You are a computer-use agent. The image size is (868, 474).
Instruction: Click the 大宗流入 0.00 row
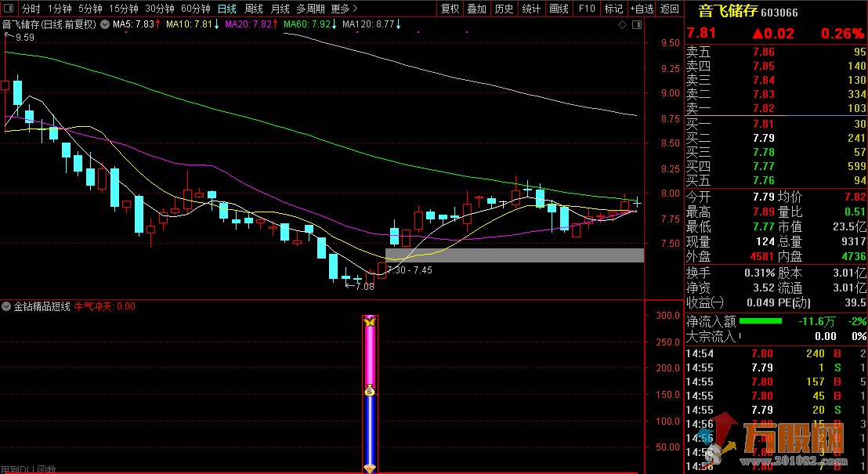pyautogui.click(x=776, y=335)
